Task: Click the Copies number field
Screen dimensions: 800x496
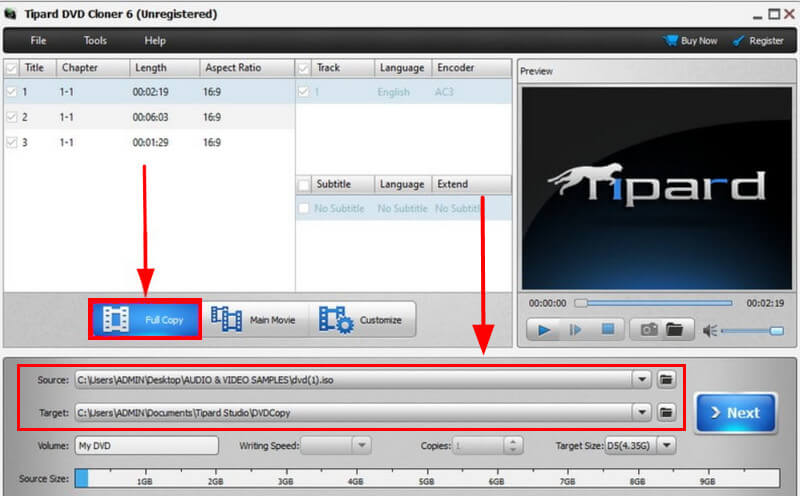Action: point(479,445)
